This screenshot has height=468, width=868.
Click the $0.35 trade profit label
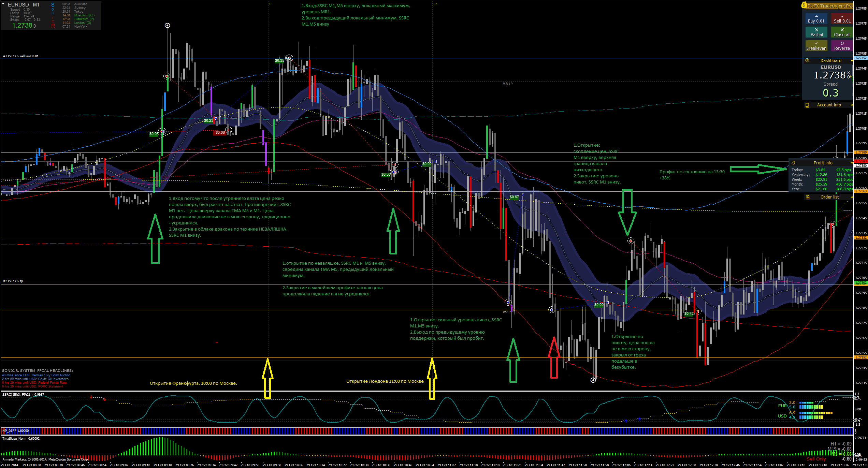(279, 61)
